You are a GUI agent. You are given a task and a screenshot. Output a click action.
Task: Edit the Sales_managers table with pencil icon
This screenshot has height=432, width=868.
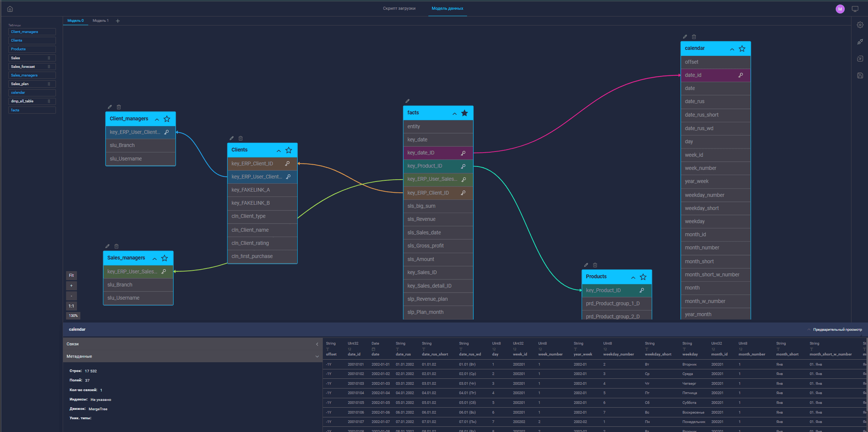coord(107,246)
